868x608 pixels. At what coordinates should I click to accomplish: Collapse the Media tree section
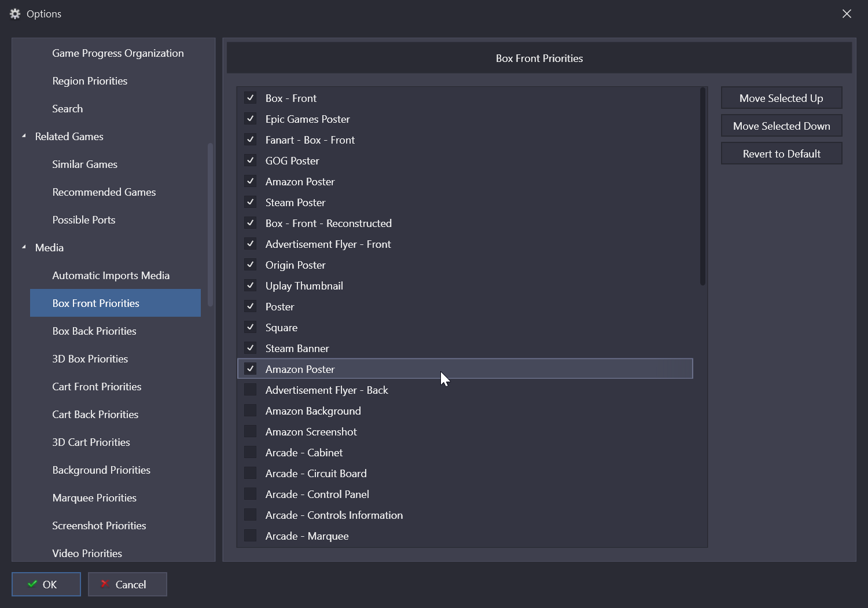[24, 247]
